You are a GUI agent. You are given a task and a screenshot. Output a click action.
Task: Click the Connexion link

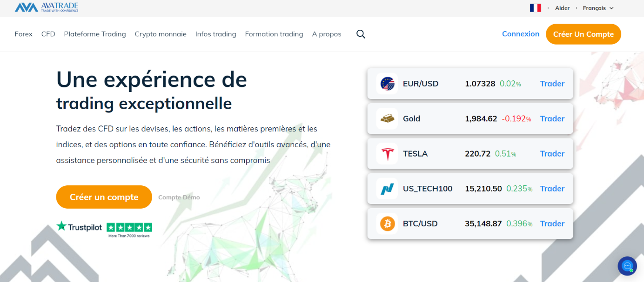point(520,33)
